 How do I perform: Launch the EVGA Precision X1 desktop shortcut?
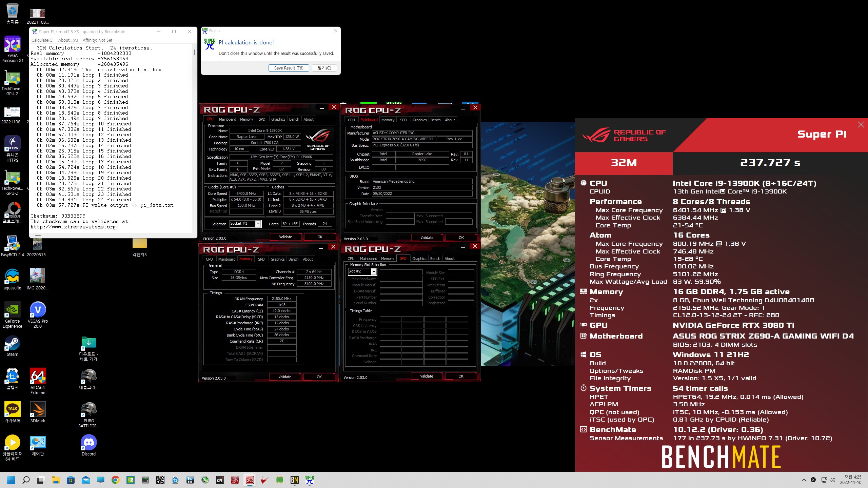(12, 49)
